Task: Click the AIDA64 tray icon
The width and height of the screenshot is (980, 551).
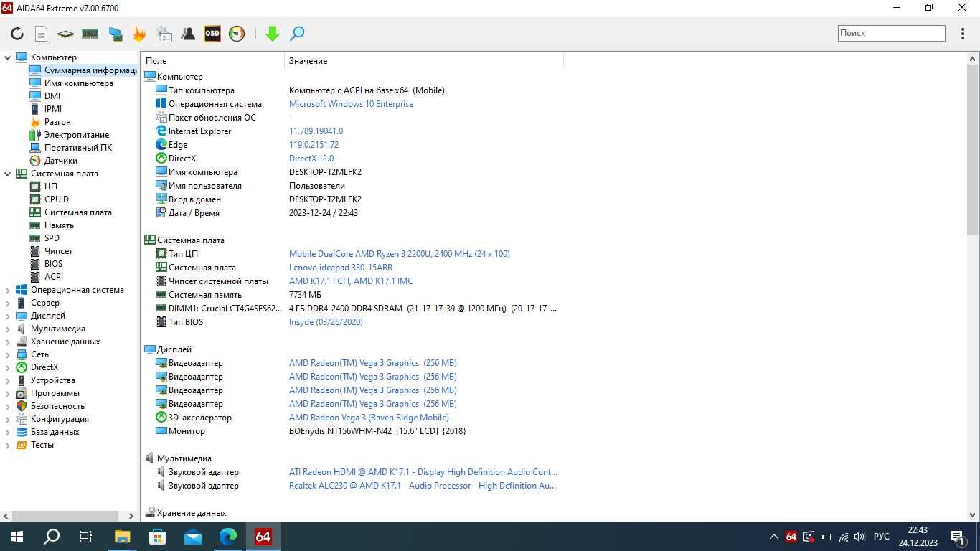Action: (791, 537)
